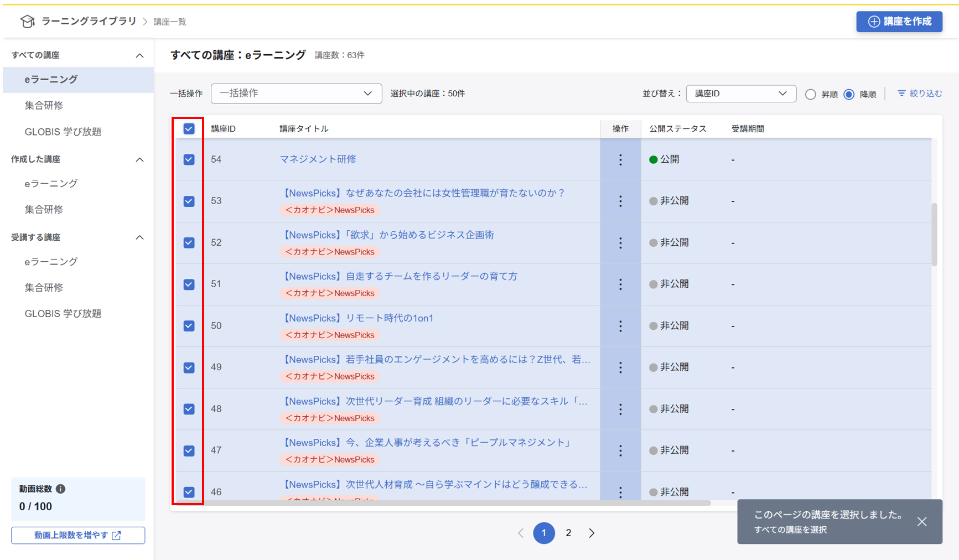Image resolution: width=959 pixels, height=560 pixels.
Task: Open GLOBIS 学び放題 in the sidebar
Action: coord(63,132)
